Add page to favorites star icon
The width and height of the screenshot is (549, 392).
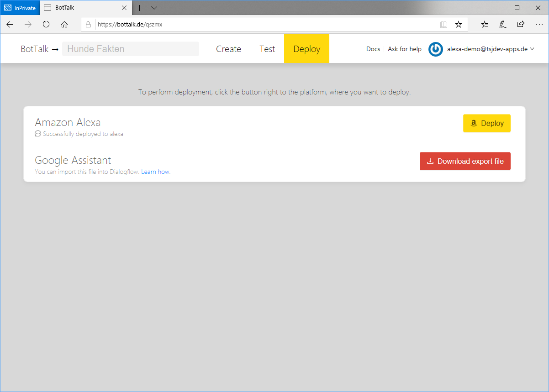coord(459,25)
